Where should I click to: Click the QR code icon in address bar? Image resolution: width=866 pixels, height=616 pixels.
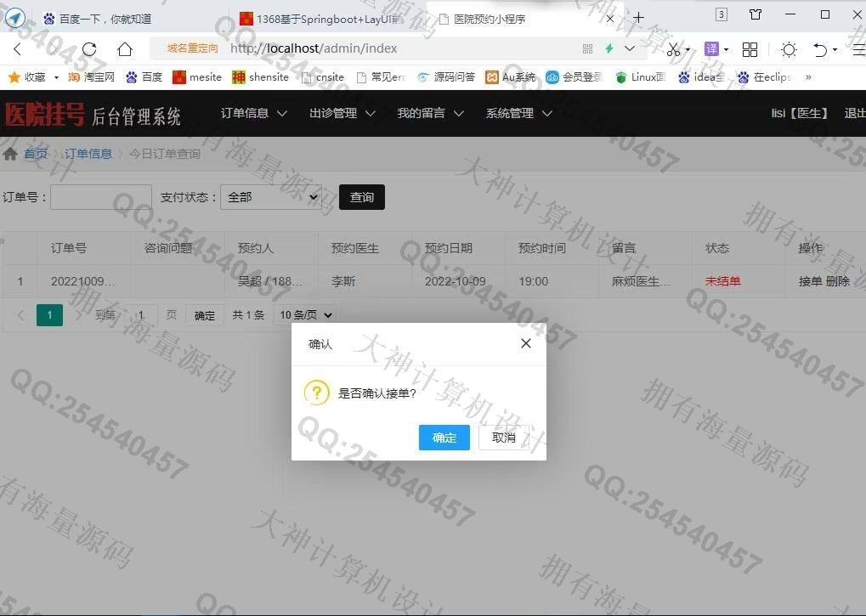[587, 49]
